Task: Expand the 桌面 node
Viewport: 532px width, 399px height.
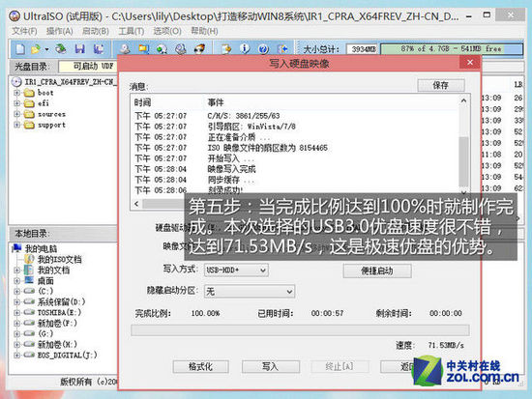Action: coord(16,281)
